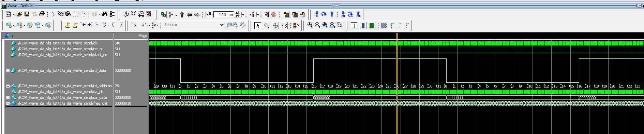Click the rd_address value 26
The height and width of the screenshot is (134, 644).
117,86
